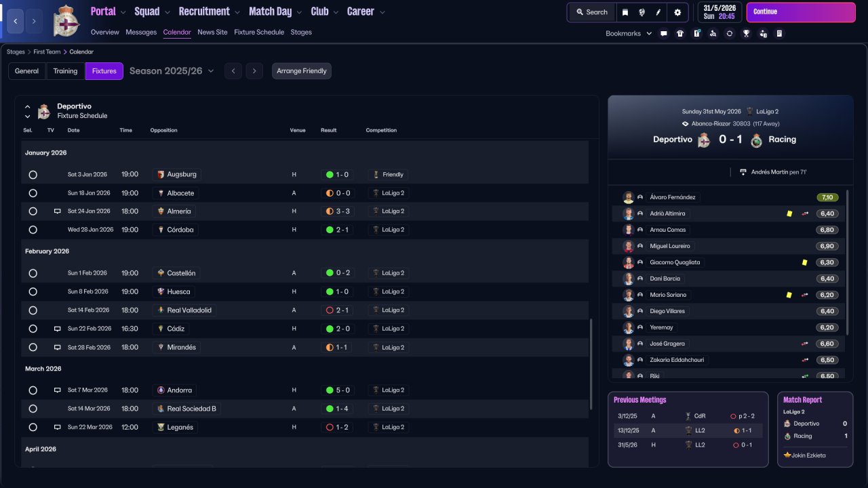Go back with the left arrow navigation button
The width and height of the screenshot is (868, 488).
pyautogui.click(x=15, y=22)
